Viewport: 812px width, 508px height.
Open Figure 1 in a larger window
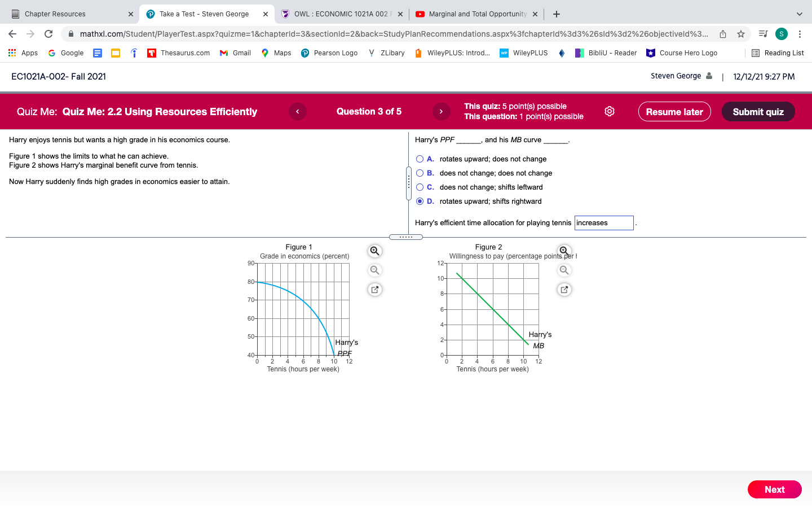click(374, 289)
